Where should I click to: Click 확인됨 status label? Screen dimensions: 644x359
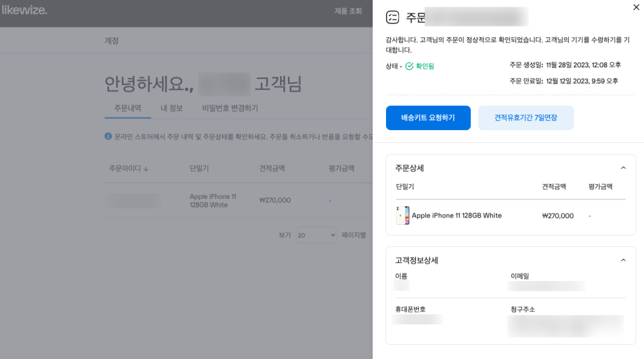pos(425,66)
